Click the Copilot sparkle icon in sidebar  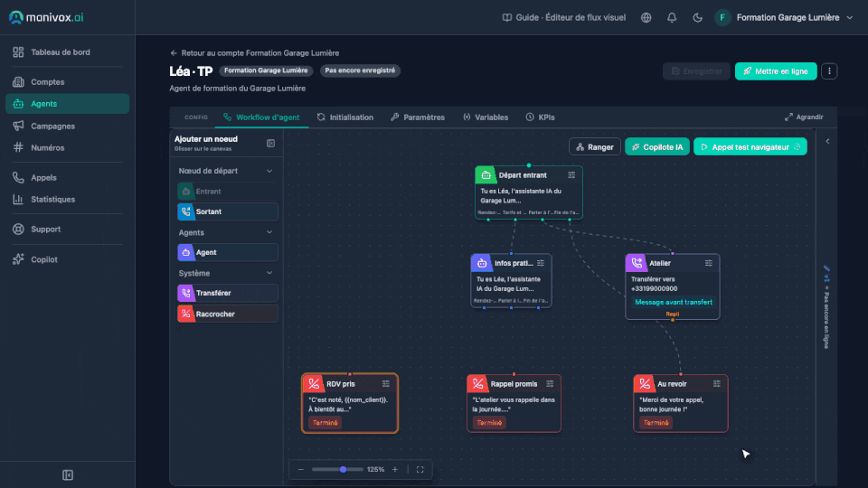[x=18, y=259]
